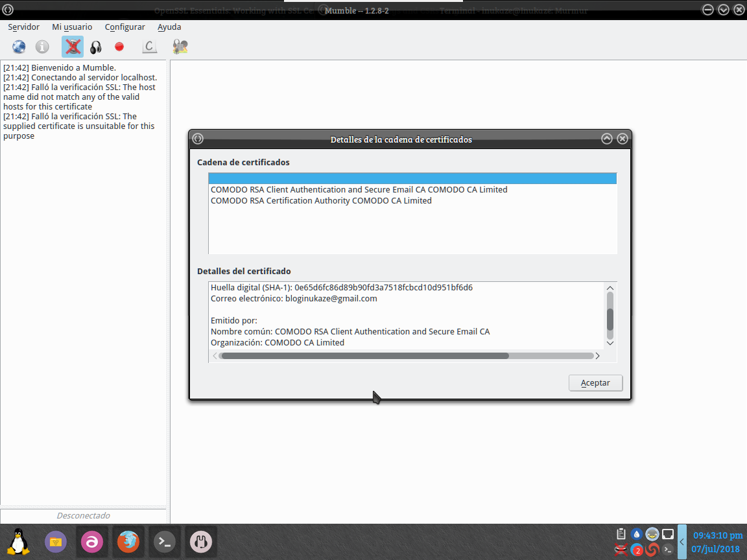
Task: Switch to the terminal taskbar icon
Action: tap(164, 542)
